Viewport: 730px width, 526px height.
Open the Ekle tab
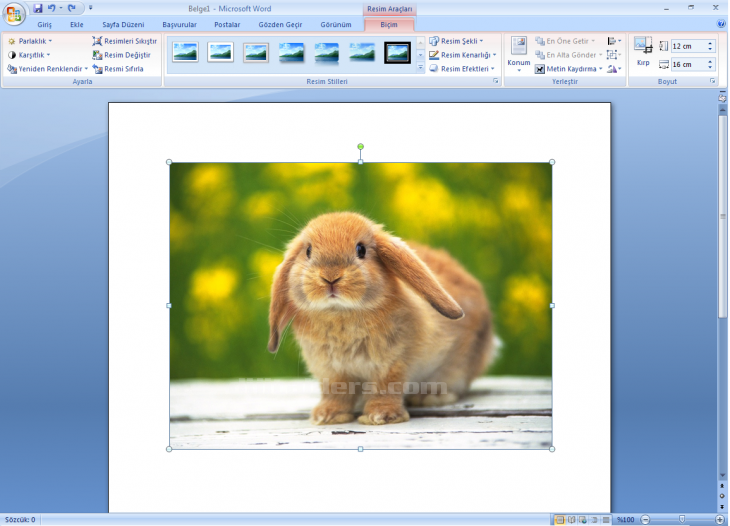[x=76, y=25]
